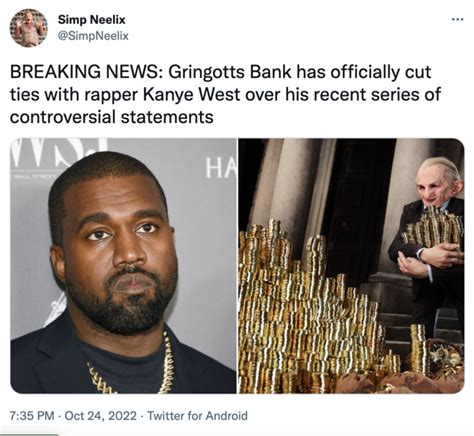Click the coin stack held by goblin
474x436 pixels.
click(433, 228)
